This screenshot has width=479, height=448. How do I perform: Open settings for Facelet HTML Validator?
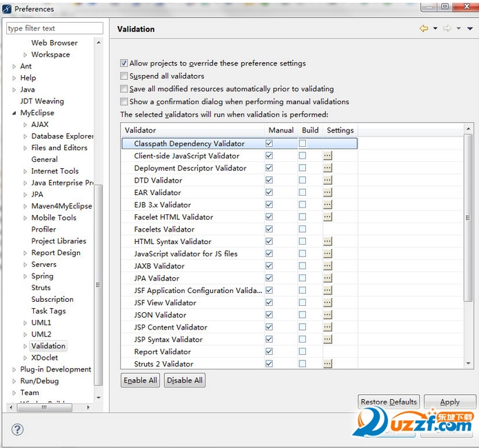tap(327, 216)
